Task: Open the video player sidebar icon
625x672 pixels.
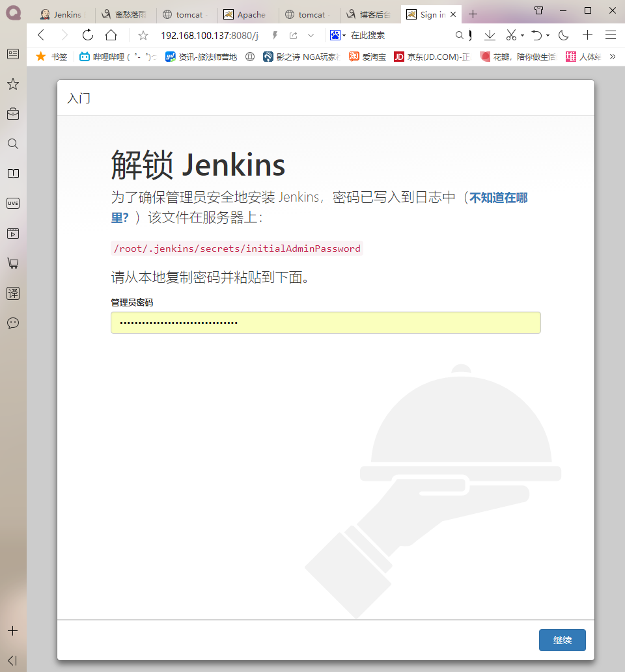Action: pos(13,234)
